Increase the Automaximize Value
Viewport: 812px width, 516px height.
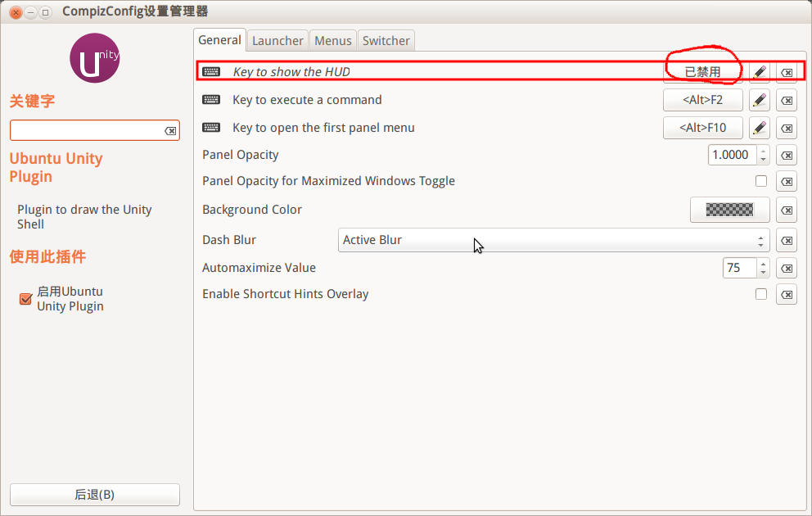point(763,263)
